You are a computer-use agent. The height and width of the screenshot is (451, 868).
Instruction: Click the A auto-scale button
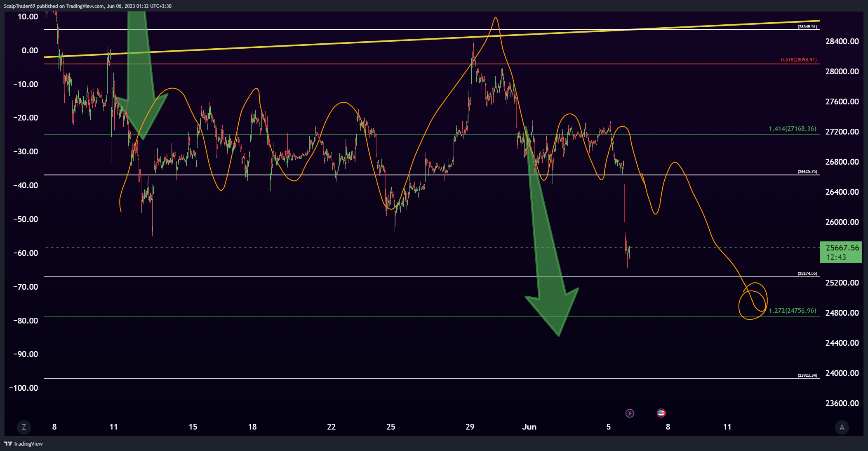coord(842,427)
